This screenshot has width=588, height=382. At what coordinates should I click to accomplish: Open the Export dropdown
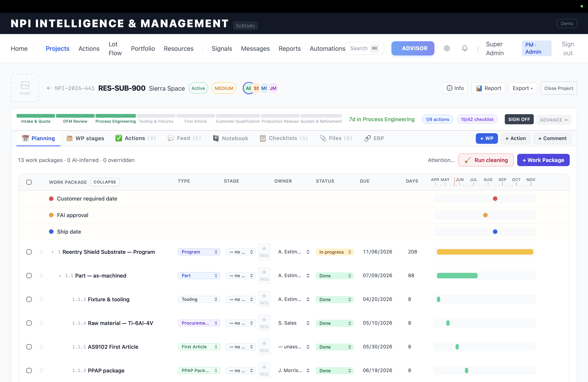click(522, 88)
